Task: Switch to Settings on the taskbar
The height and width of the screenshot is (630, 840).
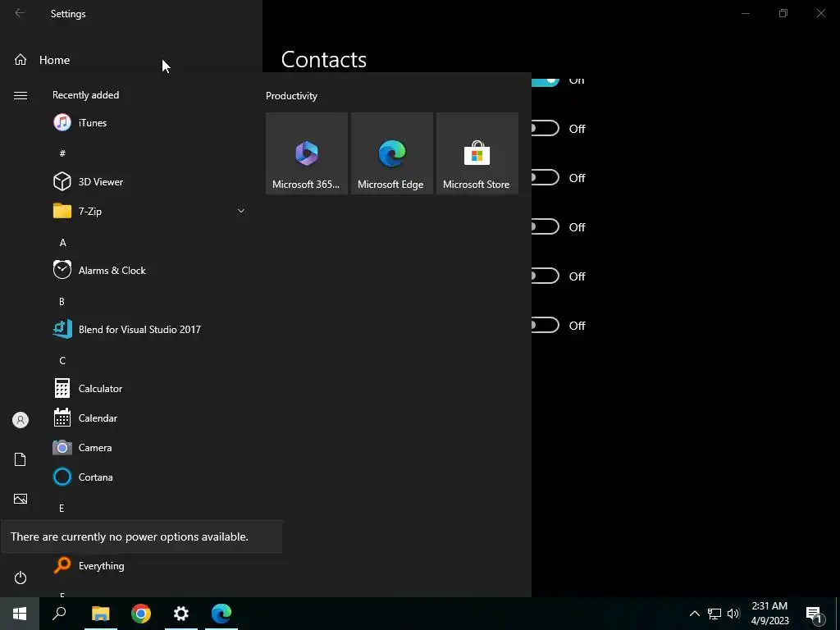Action: (x=181, y=614)
